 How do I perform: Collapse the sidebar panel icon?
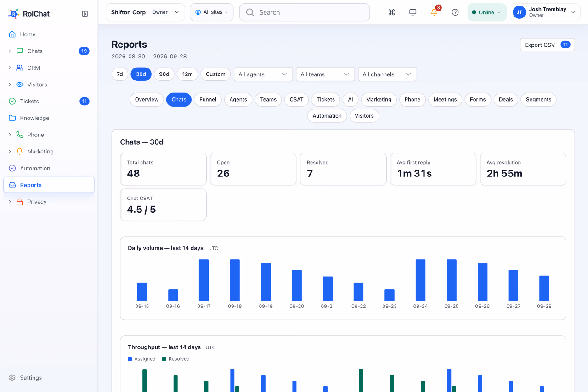click(x=85, y=14)
